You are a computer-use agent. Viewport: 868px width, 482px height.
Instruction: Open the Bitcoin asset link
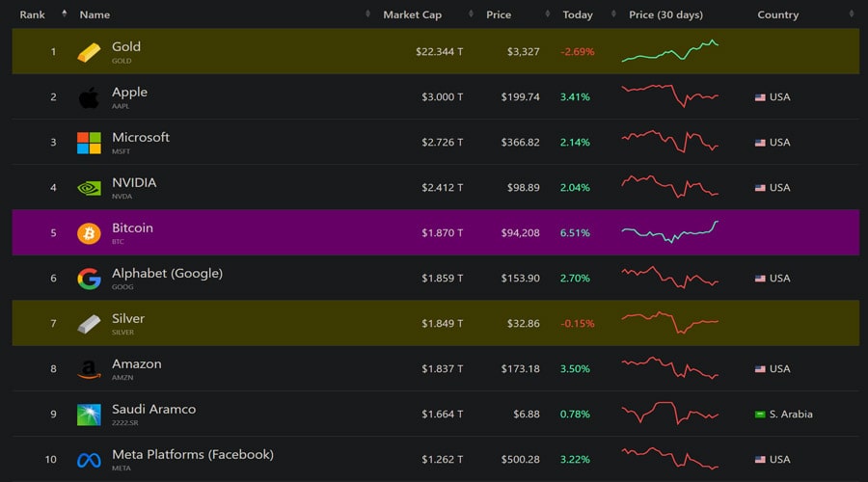tap(132, 228)
